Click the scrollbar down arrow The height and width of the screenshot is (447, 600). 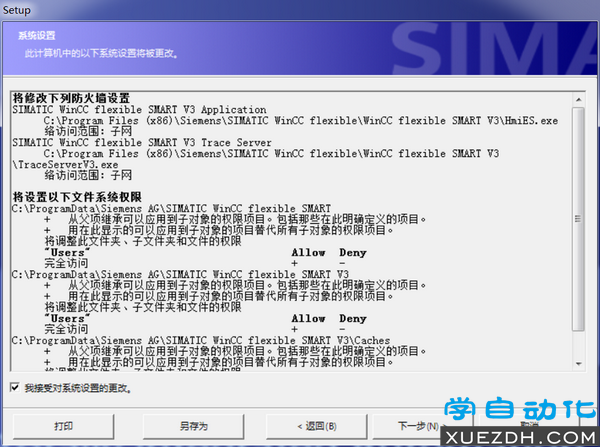point(579,364)
